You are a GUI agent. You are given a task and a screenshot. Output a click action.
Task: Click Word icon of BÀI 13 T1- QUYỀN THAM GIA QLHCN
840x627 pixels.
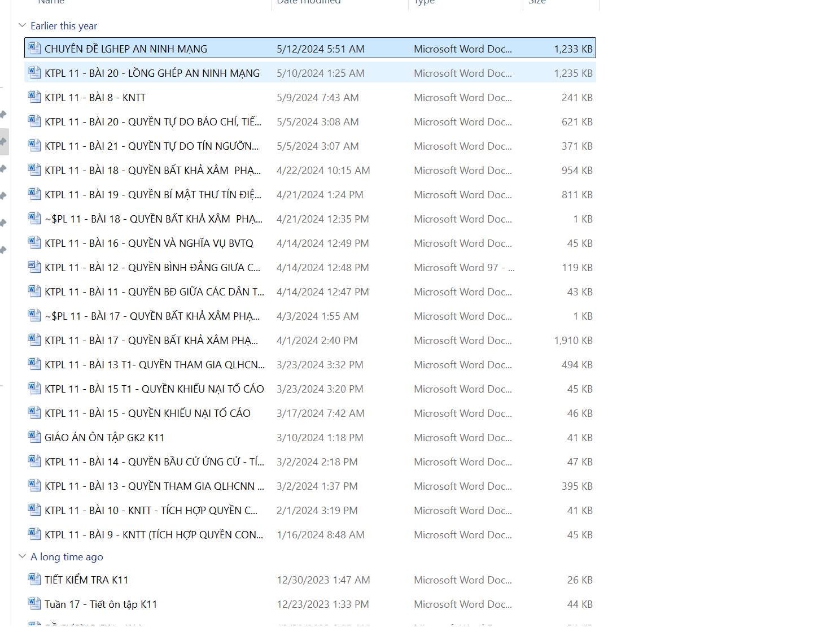[34, 364]
